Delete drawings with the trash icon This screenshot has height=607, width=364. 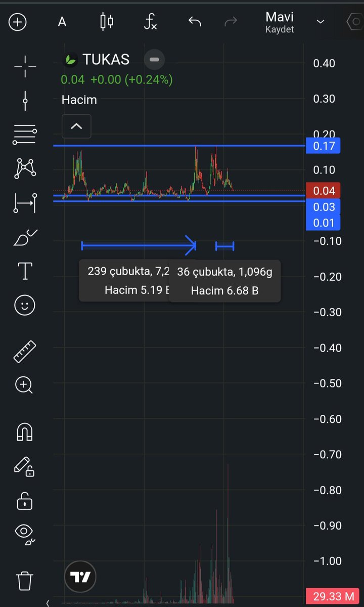25,580
